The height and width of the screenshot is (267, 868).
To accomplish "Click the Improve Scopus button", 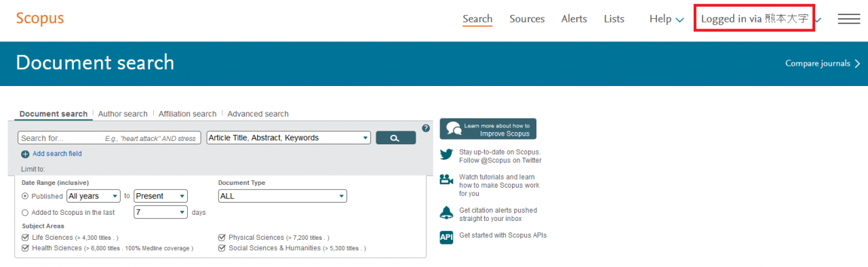I will coord(488,129).
